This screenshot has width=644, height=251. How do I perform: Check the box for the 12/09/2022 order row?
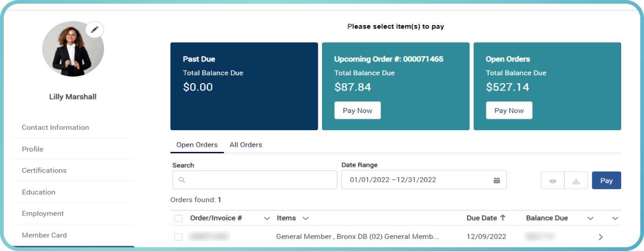pos(178,237)
